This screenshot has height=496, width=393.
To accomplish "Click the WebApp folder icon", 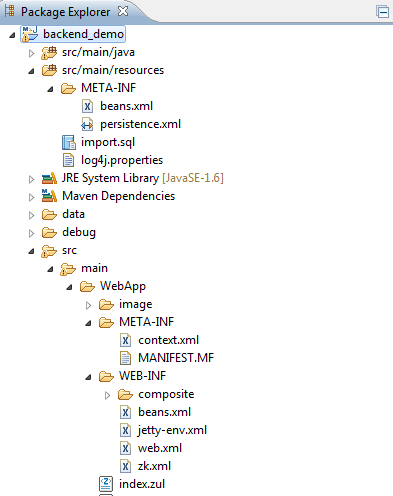I will 87,287.
